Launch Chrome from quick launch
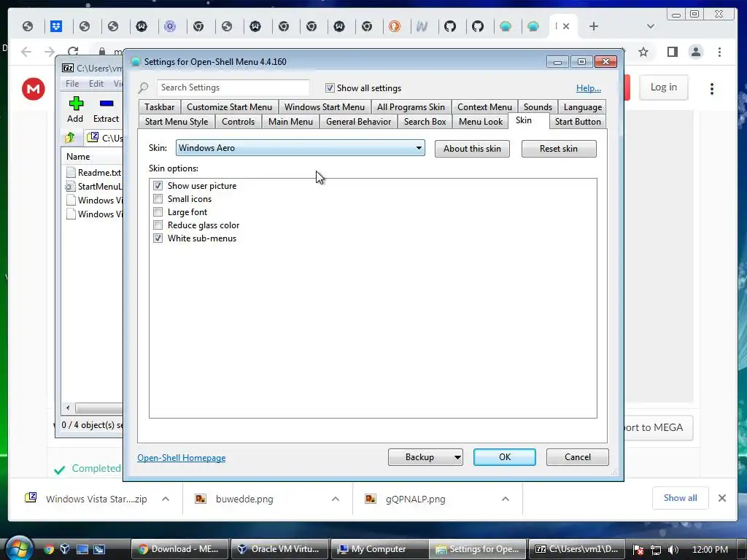This screenshot has height=560, width=747. point(49,549)
